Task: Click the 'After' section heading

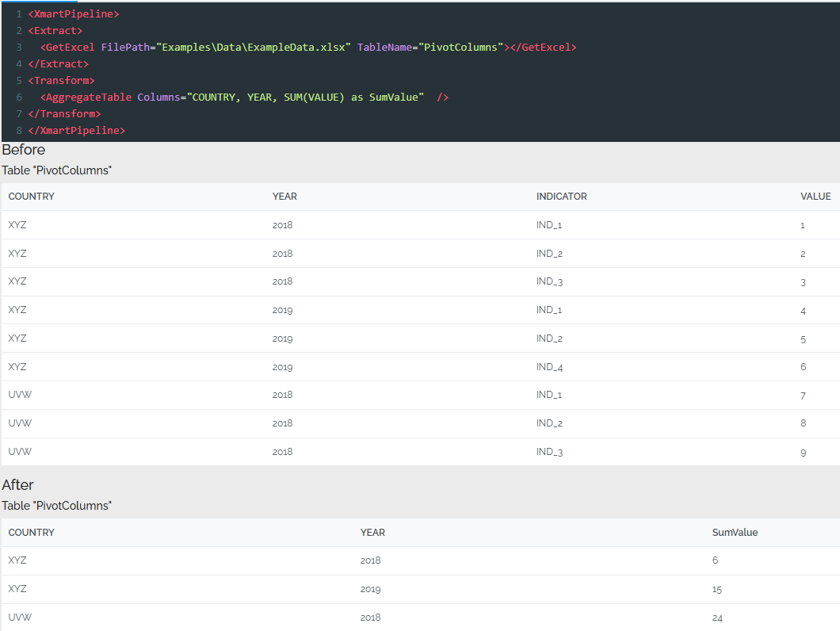Action: [x=17, y=484]
